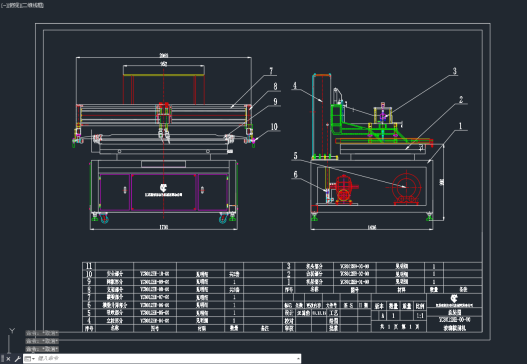Select the company logo in the title block

(x=454, y=298)
